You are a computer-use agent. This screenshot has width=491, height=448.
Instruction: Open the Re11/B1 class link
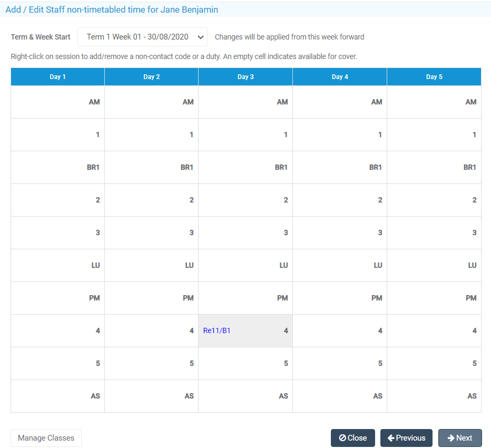click(x=217, y=330)
